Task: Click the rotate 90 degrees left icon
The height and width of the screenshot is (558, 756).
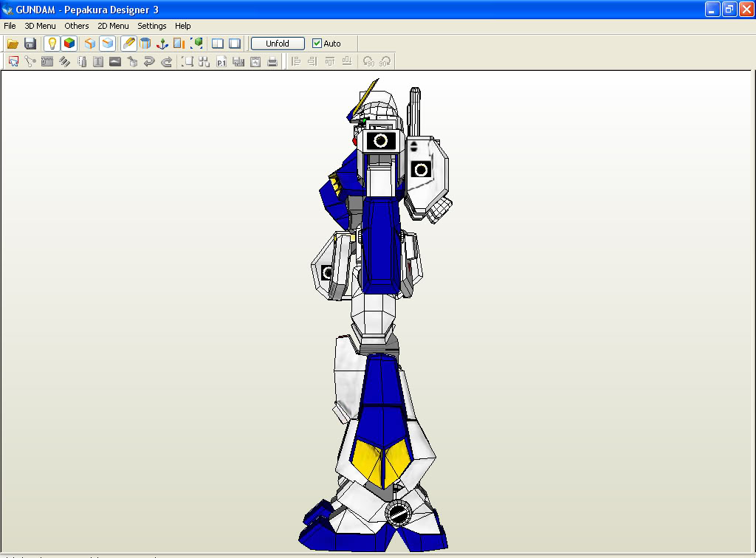Action: pyautogui.click(x=368, y=62)
